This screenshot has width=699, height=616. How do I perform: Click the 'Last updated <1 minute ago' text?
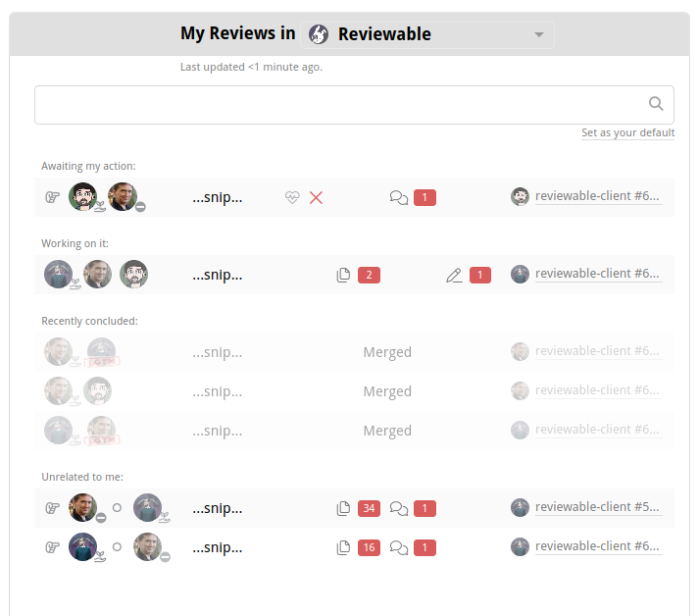coord(251,67)
